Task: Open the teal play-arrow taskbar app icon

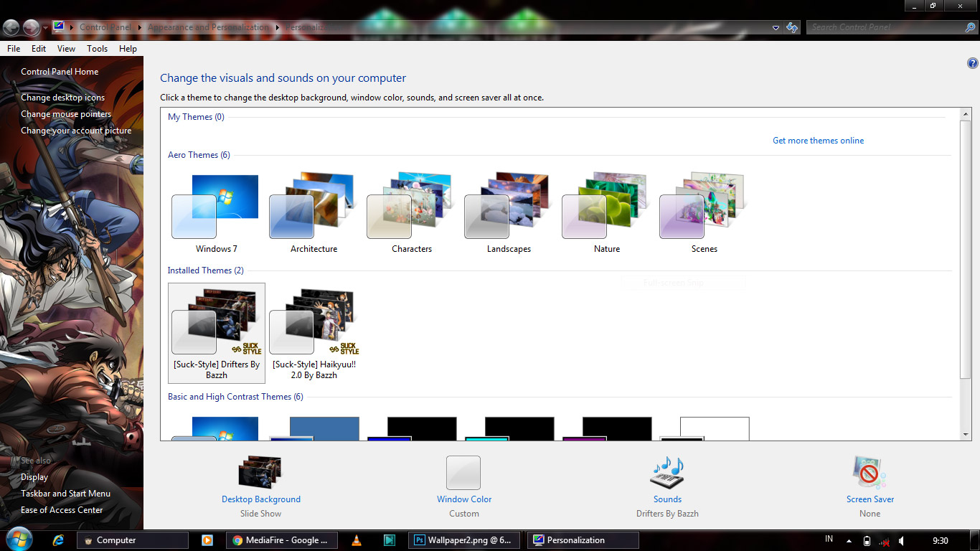Action: point(389,540)
